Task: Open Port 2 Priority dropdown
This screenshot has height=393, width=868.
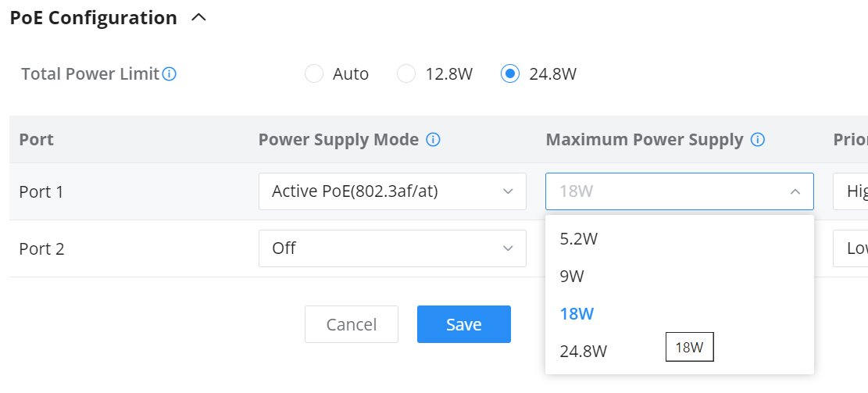Action: [852, 248]
